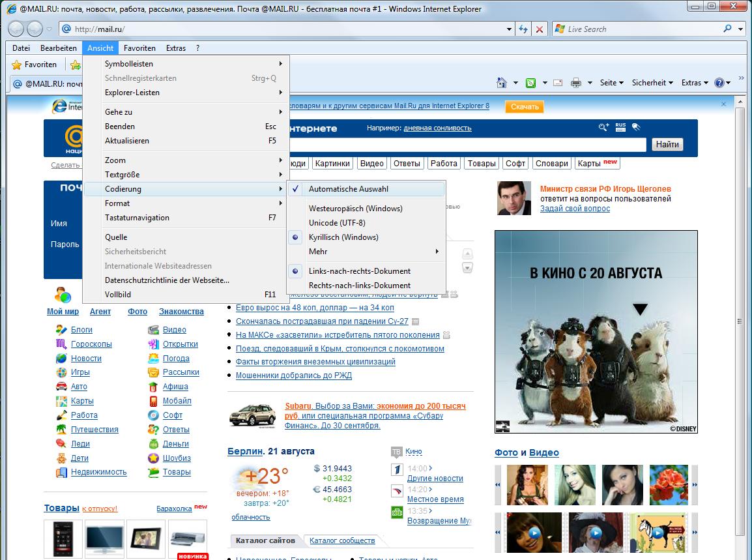Open the red flower photo thumbnail
Image resolution: width=752 pixels, height=560 pixels.
(x=669, y=484)
